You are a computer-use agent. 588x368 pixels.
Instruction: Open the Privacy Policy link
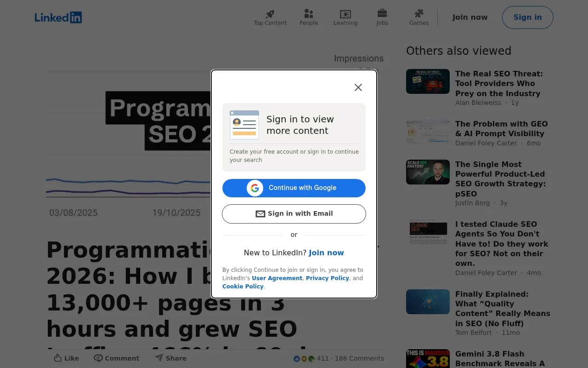tap(328, 278)
